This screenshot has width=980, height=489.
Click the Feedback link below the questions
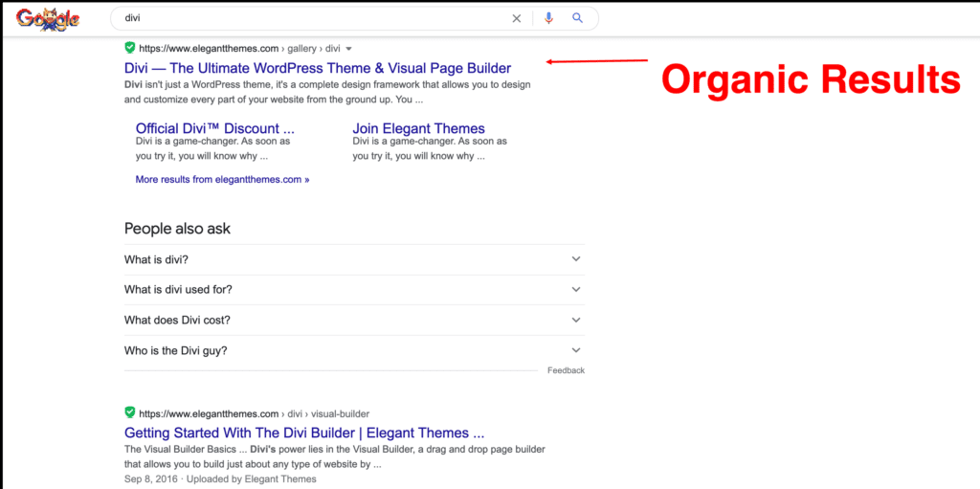coord(566,370)
